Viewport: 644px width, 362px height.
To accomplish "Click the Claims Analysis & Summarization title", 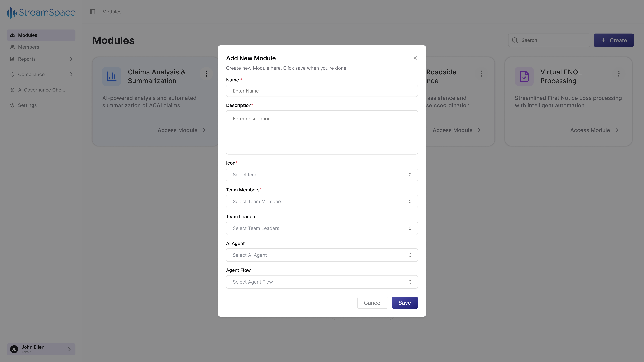I will [x=157, y=76].
